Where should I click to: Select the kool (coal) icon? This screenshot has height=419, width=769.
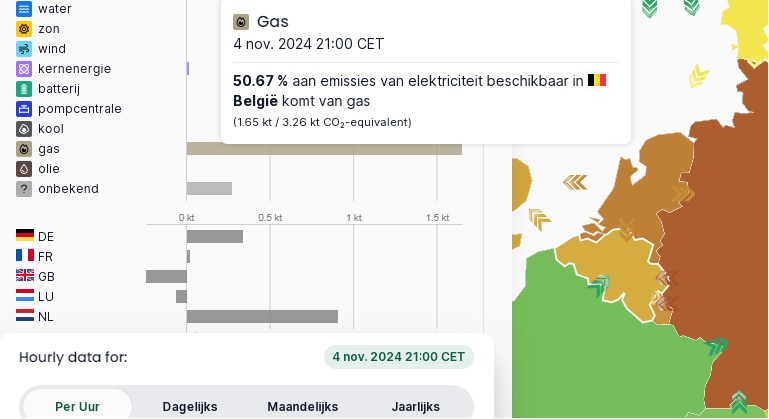pyautogui.click(x=24, y=129)
